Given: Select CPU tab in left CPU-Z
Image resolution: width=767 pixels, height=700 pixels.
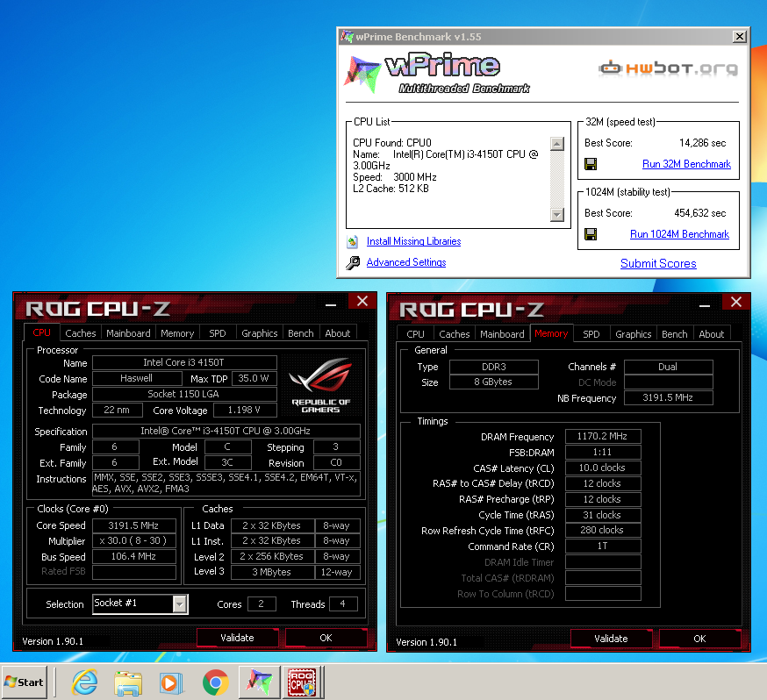Looking at the screenshot, I should [41, 332].
